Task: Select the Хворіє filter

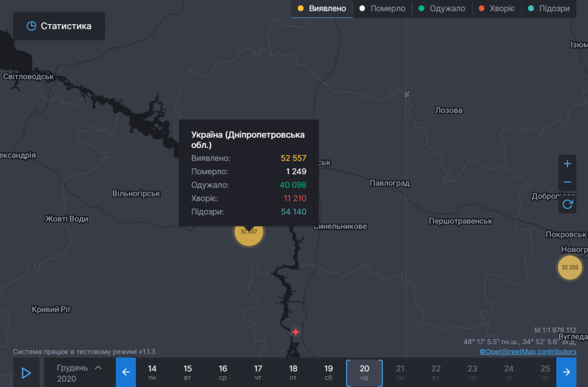Action: [497, 9]
